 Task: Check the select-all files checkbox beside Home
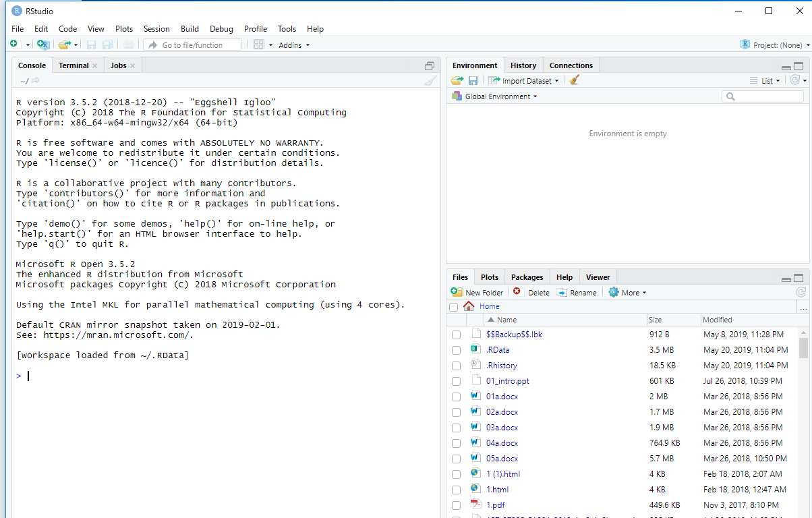tap(454, 307)
